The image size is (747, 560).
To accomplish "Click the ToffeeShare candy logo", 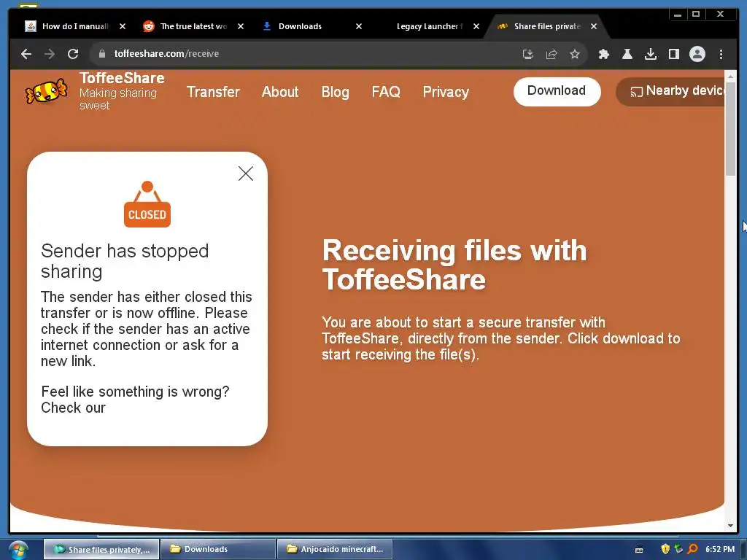I will pos(46,90).
